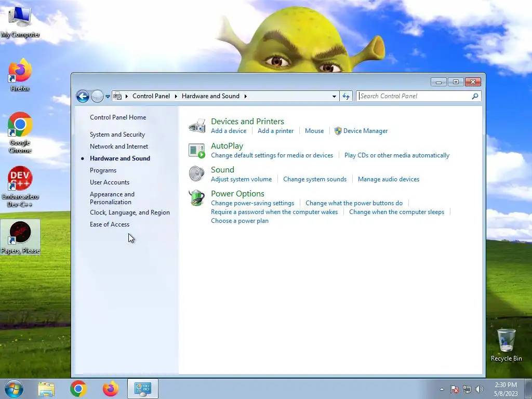Screen dimensions: 532x399
Task: Click Choose a power plan link
Action: coord(240,221)
